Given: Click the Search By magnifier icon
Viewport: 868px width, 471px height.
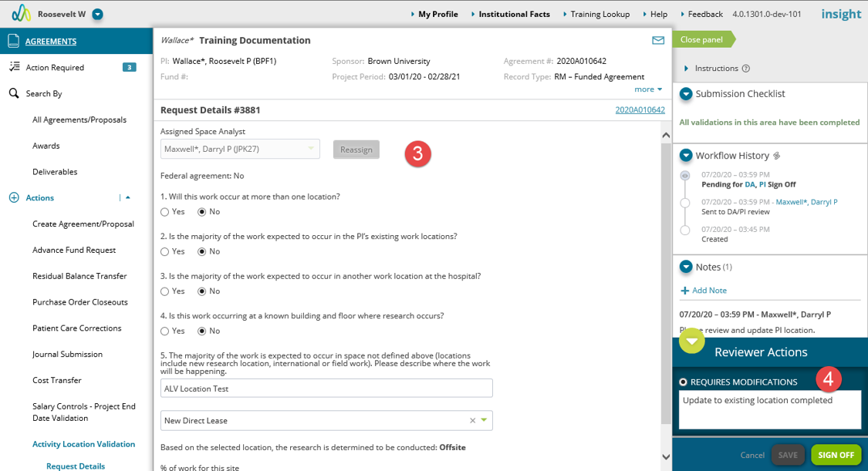Looking at the screenshot, I should click(14, 93).
